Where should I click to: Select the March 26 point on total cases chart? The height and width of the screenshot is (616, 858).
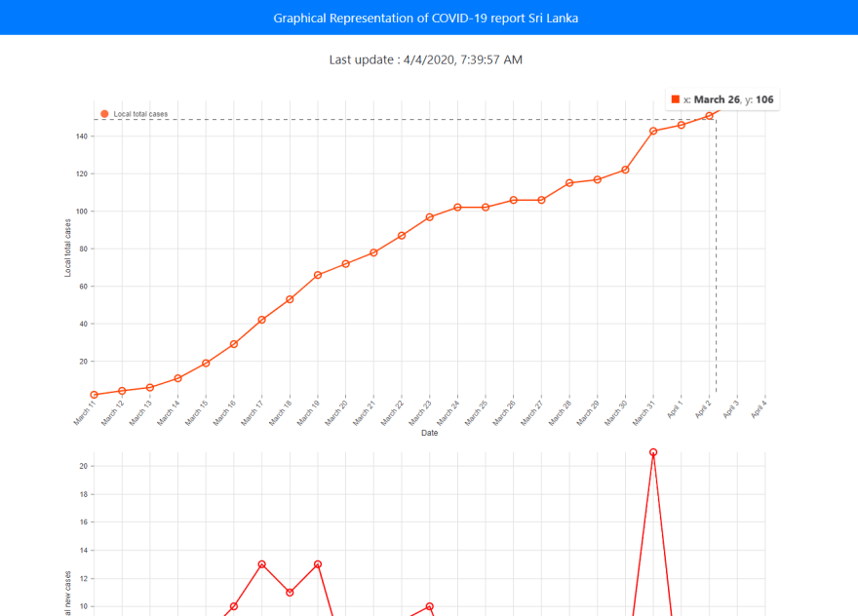click(x=513, y=200)
